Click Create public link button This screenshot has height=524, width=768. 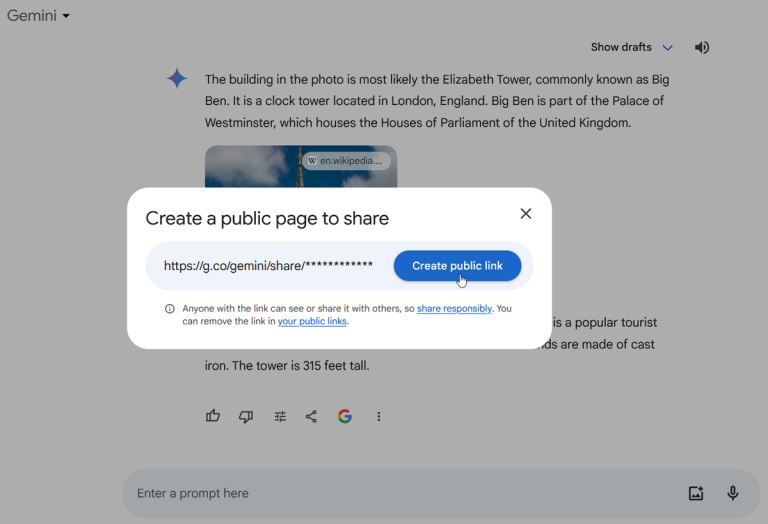[x=457, y=266]
